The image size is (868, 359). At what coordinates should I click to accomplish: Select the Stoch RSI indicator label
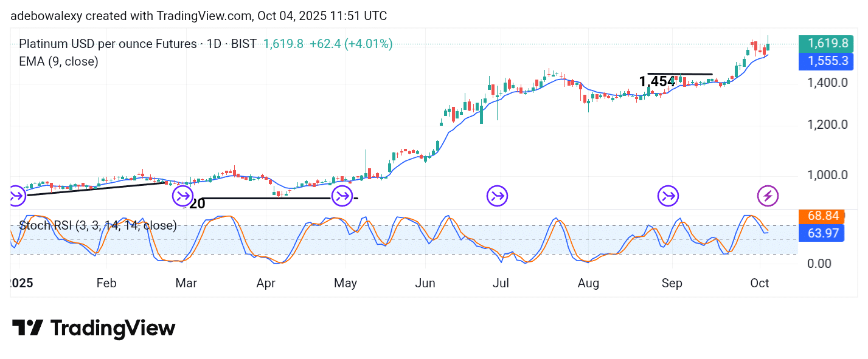coord(97,226)
